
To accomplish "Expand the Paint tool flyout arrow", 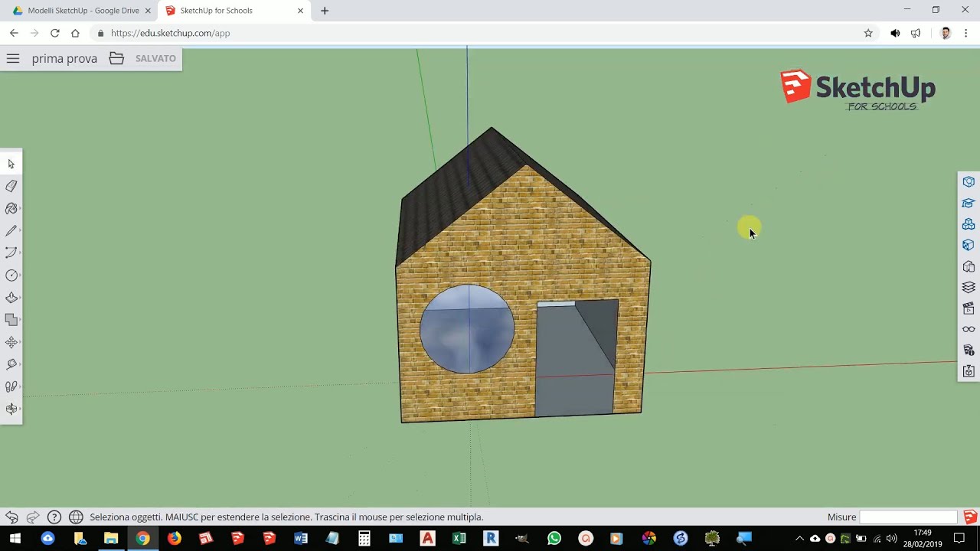I will click(x=19, y=209).
